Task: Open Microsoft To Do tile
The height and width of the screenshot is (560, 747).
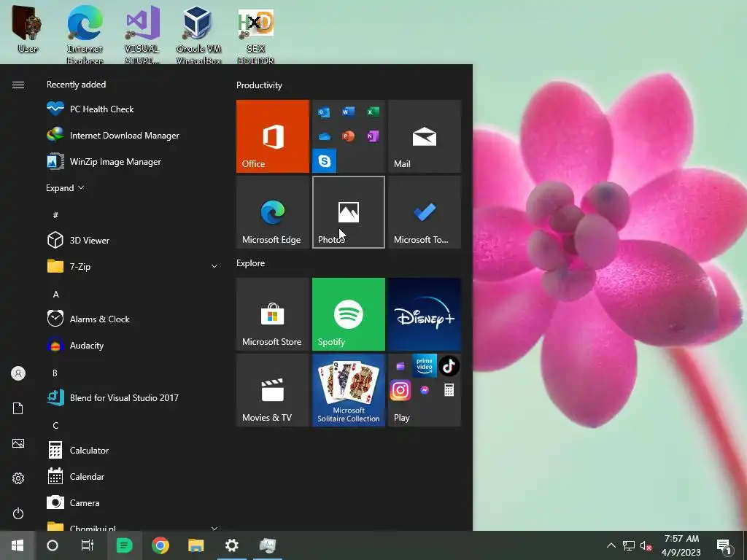Action: point(425,212)
